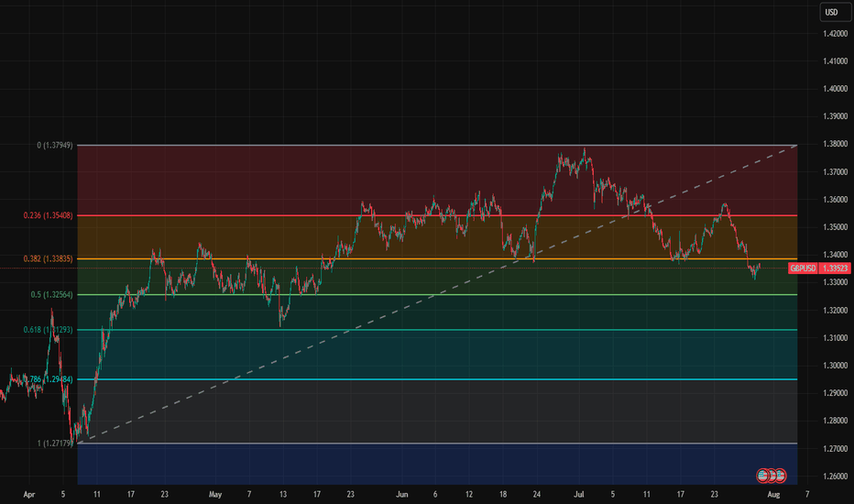Viewport: 854px width, 504px height.
Task: Select the Fib label 0.5 (1.32564)
Action: (x=51, y=295)
